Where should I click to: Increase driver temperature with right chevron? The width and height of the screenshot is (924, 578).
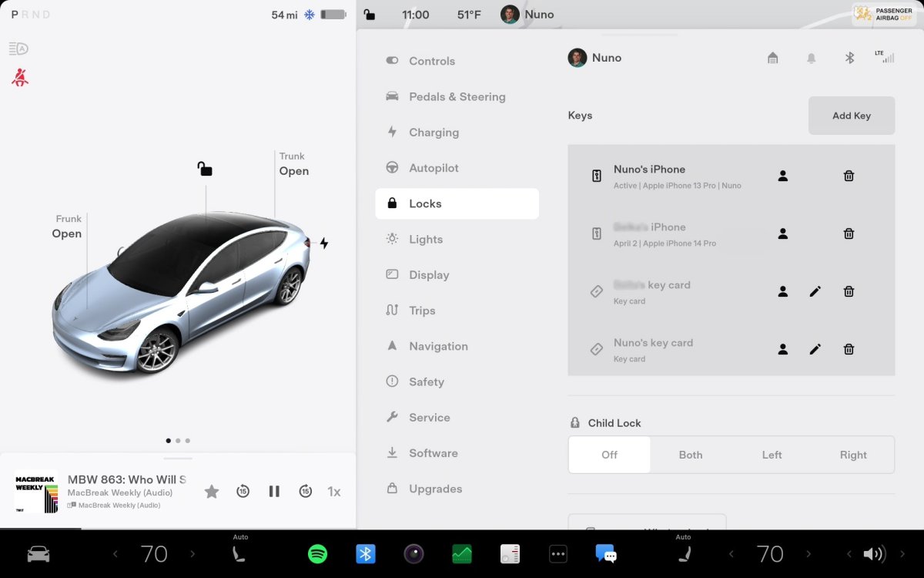(192, 553)
